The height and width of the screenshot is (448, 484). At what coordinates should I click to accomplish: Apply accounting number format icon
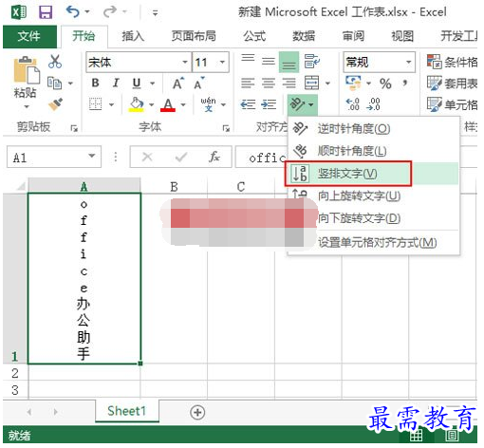(353, 84)
